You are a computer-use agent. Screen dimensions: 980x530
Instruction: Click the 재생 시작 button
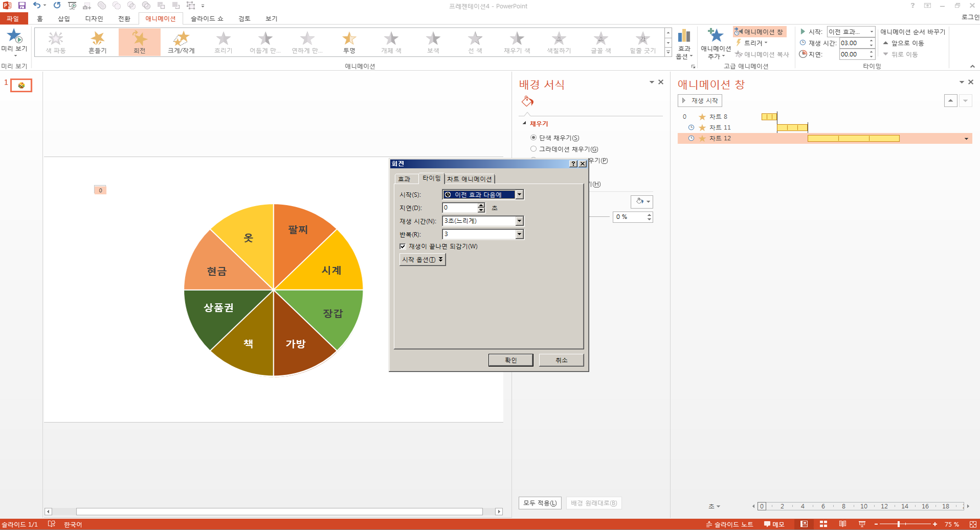click(700, 101)
